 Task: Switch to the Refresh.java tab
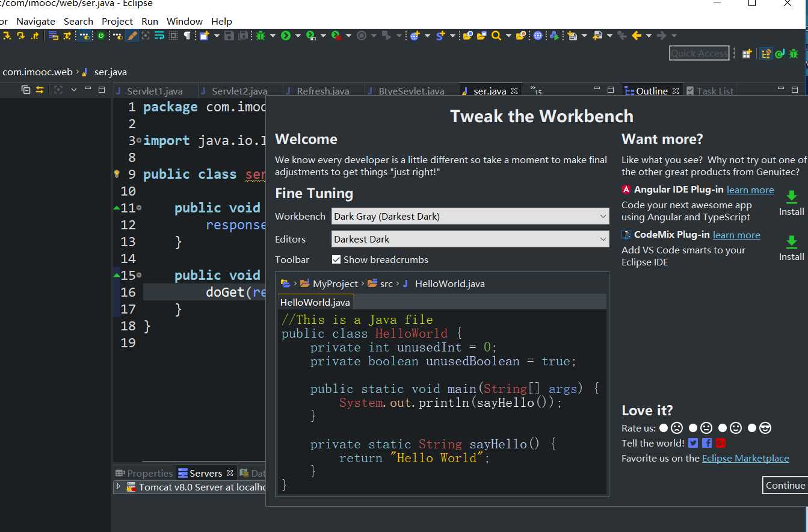(323, 91)
